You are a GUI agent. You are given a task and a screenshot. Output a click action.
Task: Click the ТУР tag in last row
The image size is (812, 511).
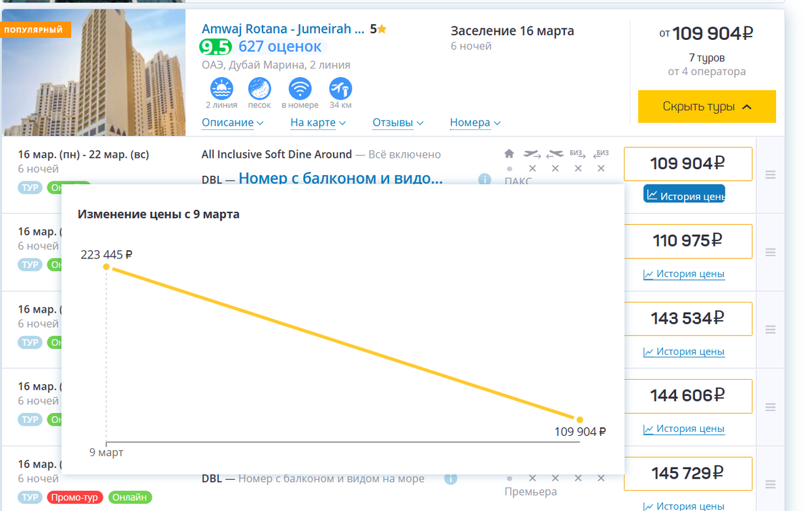click(x=30, y=497)
